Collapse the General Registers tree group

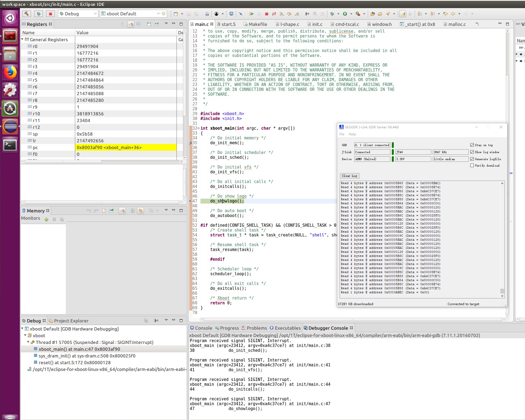pyautogui.click(x=23, y=39)
